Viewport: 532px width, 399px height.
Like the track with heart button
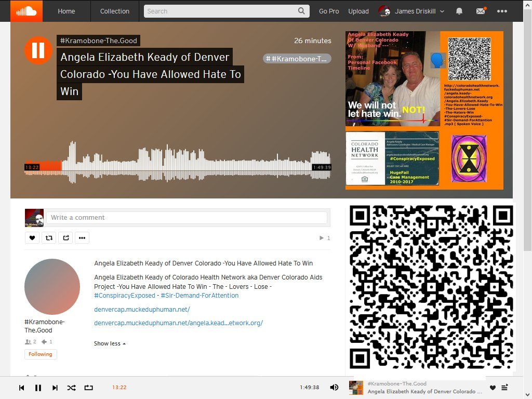(32, 238)
